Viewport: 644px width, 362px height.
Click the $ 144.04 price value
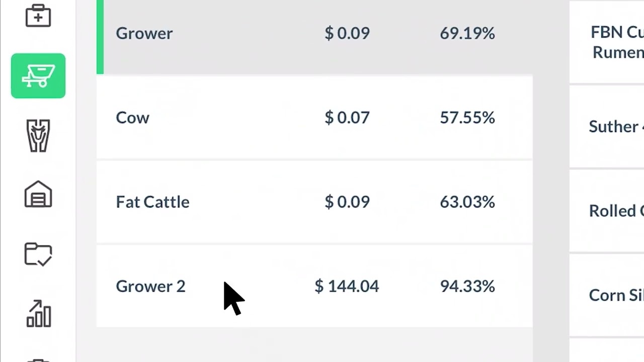(347, 287)
